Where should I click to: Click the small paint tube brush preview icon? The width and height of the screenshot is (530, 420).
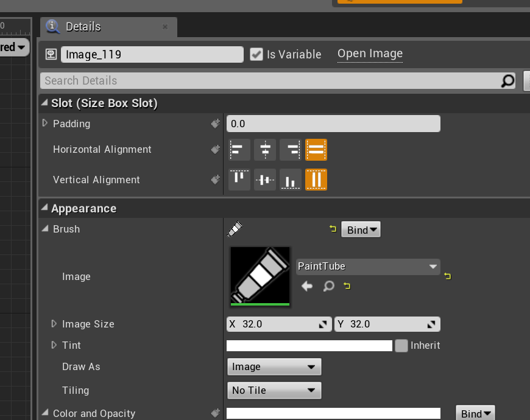click(x=235, y=229)
